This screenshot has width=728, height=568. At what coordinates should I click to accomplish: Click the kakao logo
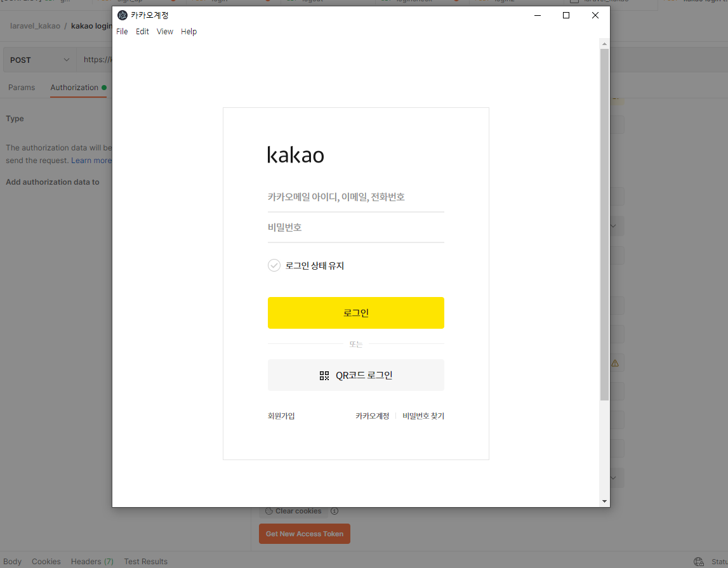(x=296, y=155)
